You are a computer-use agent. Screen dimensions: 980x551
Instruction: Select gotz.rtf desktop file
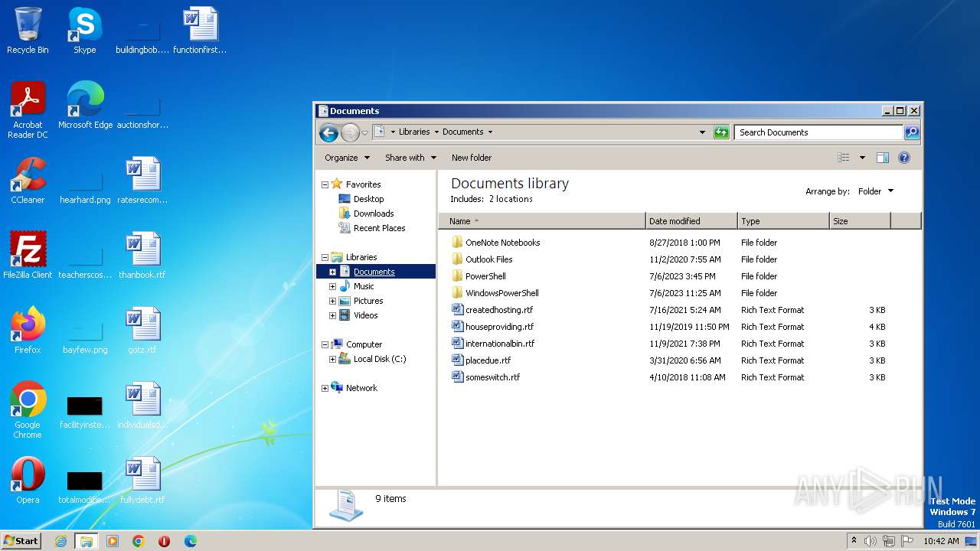click(142, 331)
